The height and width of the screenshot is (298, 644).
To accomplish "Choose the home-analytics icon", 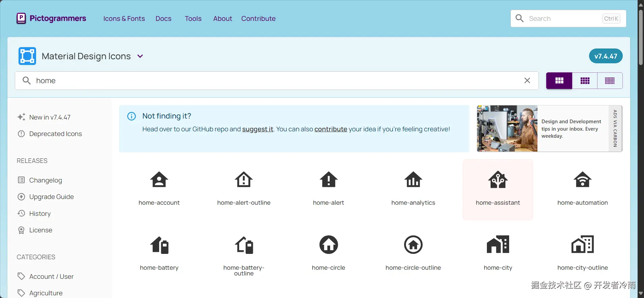I will pos(413,179).
